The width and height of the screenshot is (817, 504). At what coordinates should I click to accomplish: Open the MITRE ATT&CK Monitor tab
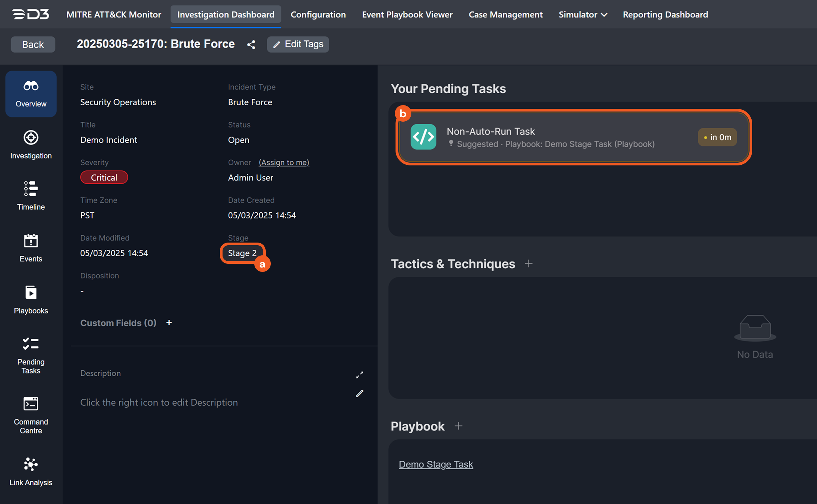pos(114,14)
